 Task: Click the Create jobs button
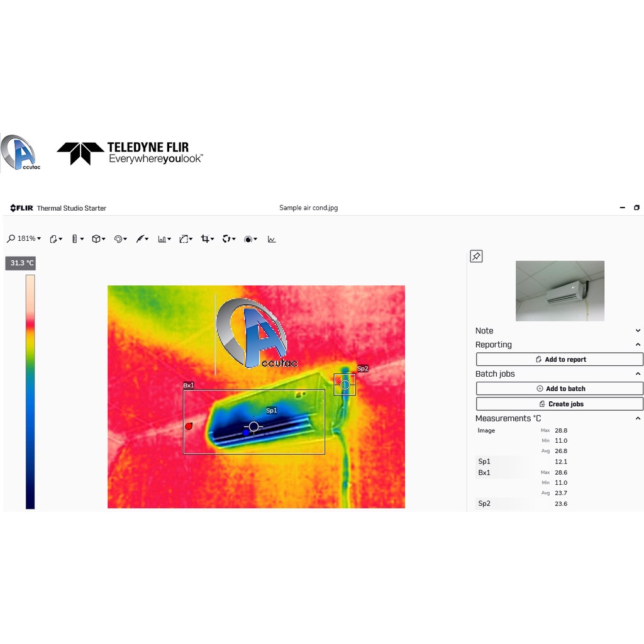point(559,404)
